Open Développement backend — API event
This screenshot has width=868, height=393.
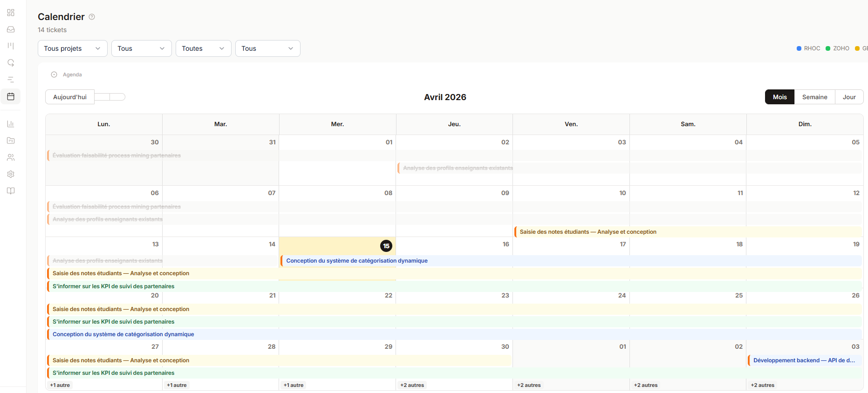pos(805,360)
